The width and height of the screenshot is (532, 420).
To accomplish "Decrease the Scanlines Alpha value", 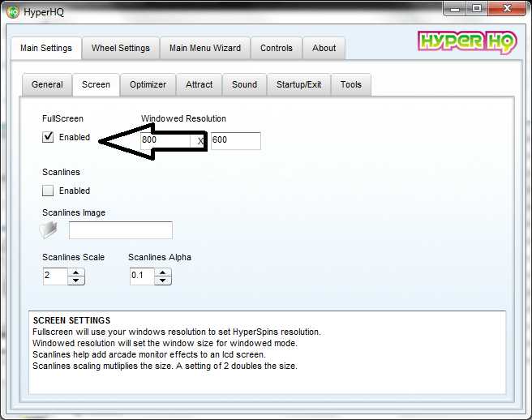I will click(x=163, y=281).
